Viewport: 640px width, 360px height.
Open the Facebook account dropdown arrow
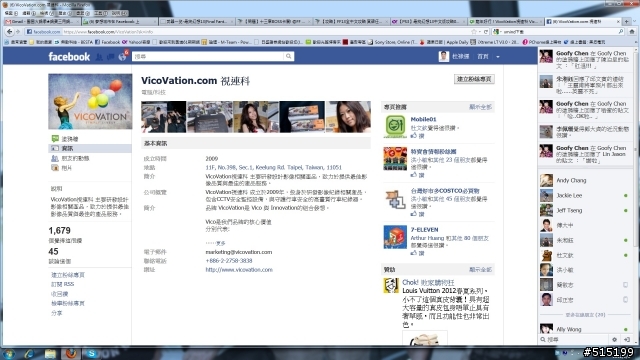coord(498,57)
